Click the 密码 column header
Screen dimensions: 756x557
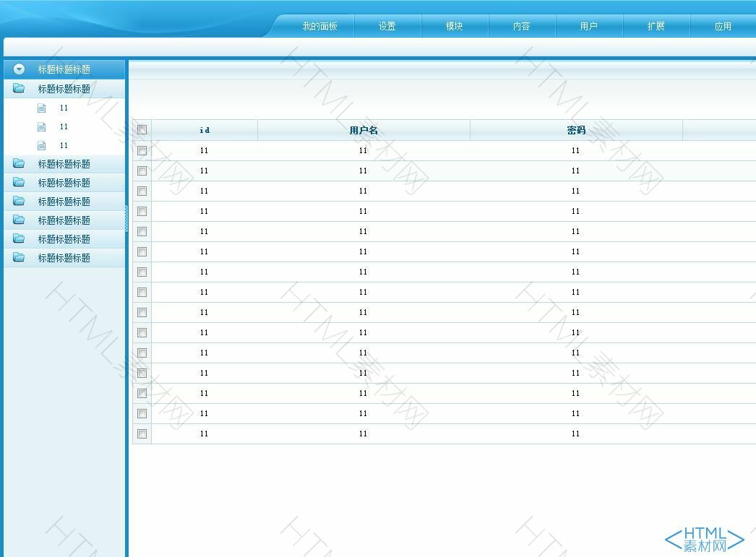[576, 130]
